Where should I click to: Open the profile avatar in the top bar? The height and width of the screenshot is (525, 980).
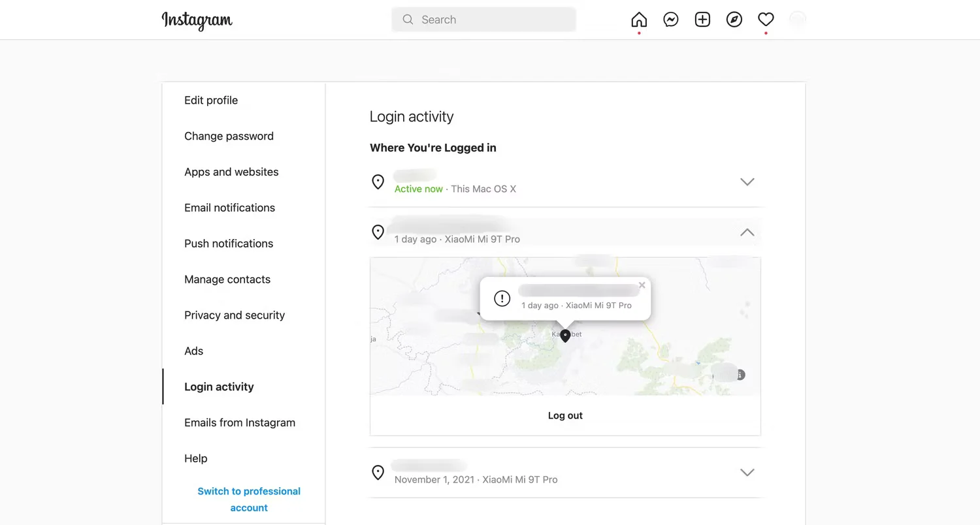coord(797,20)
